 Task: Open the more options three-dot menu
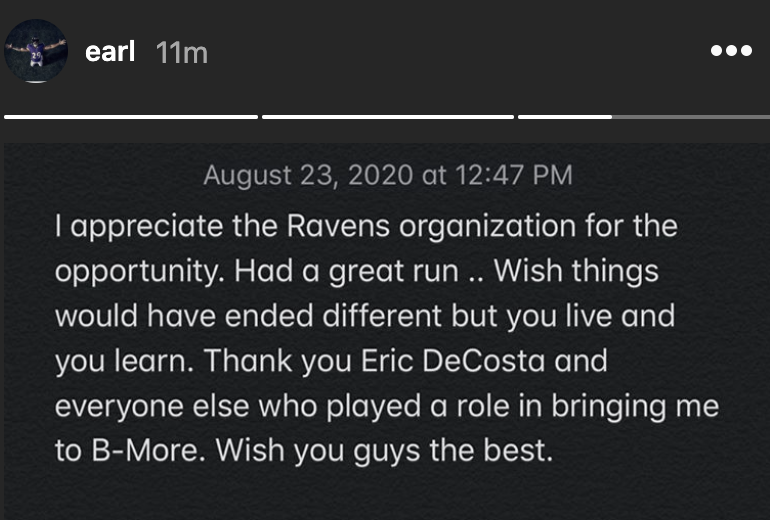[730, 51]
